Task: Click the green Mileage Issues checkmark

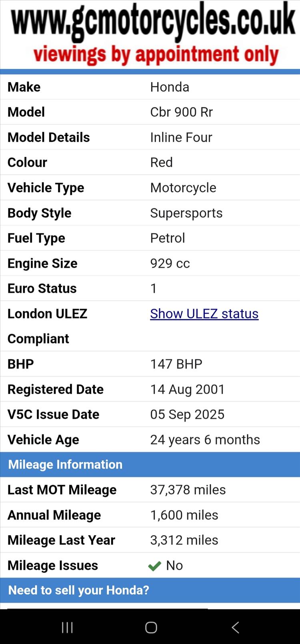Action: click(x=154, y=566)
